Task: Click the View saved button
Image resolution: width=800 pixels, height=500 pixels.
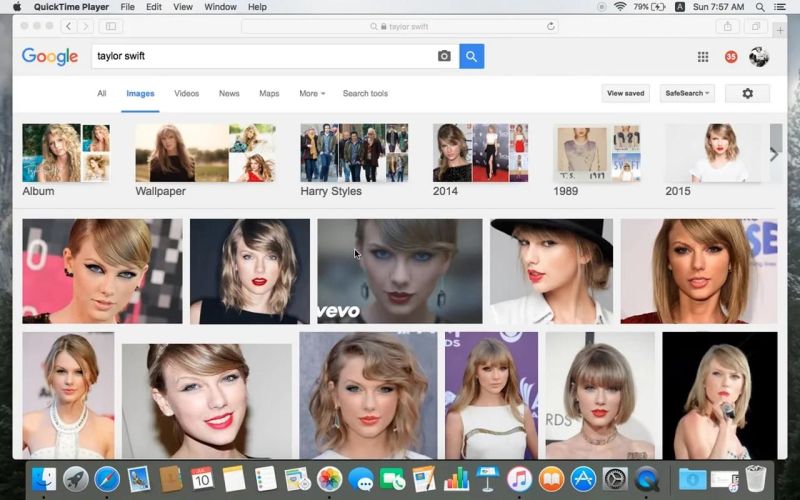Action: point(626,93)
